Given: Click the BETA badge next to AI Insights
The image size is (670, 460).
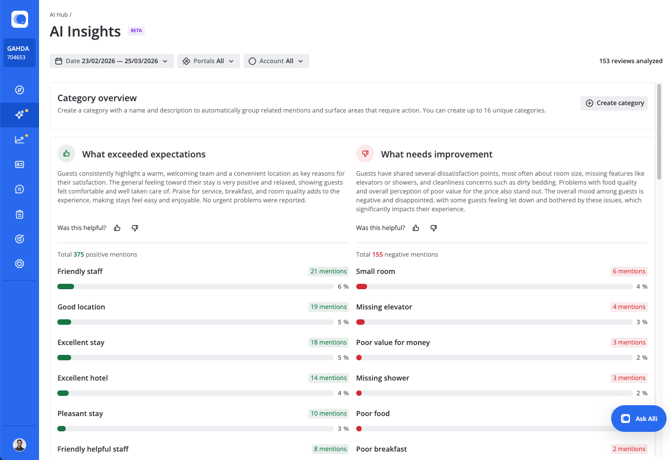Looking at the screenshot, I should click(x=136, y=31).
